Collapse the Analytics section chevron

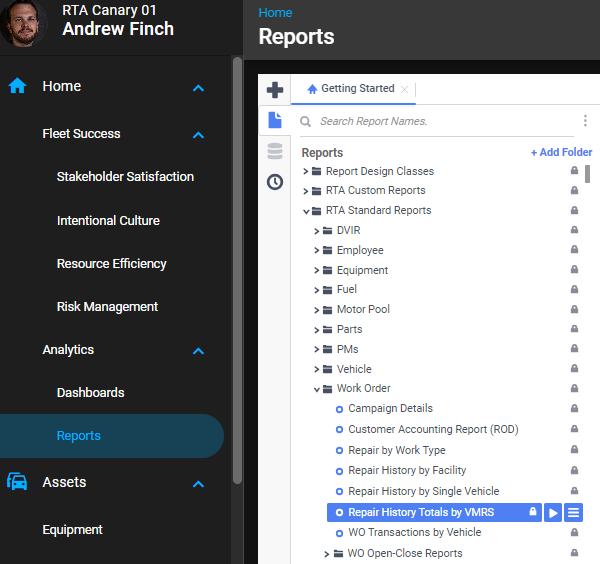198,351
